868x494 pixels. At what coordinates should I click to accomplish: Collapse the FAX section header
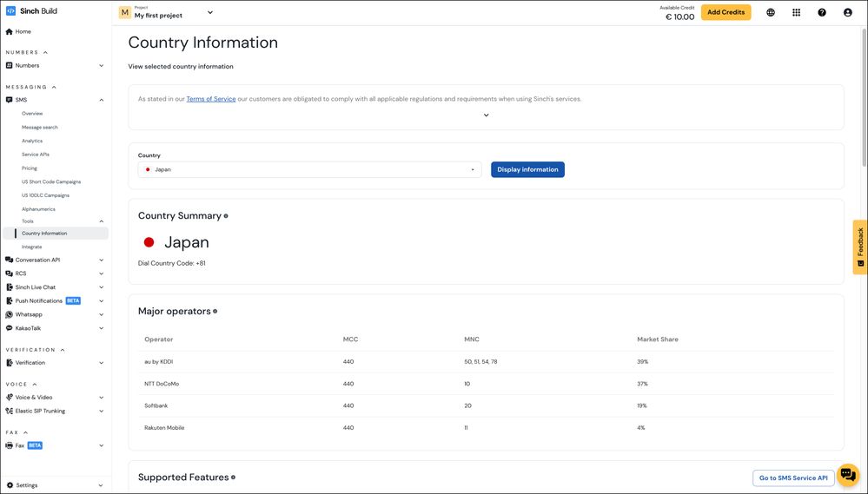click(17, 432)
